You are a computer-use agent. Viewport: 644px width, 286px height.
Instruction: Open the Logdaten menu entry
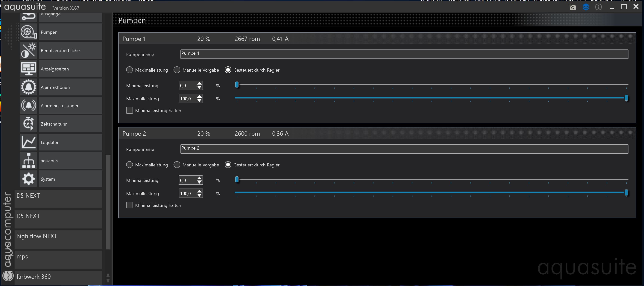tap(71, 142)
